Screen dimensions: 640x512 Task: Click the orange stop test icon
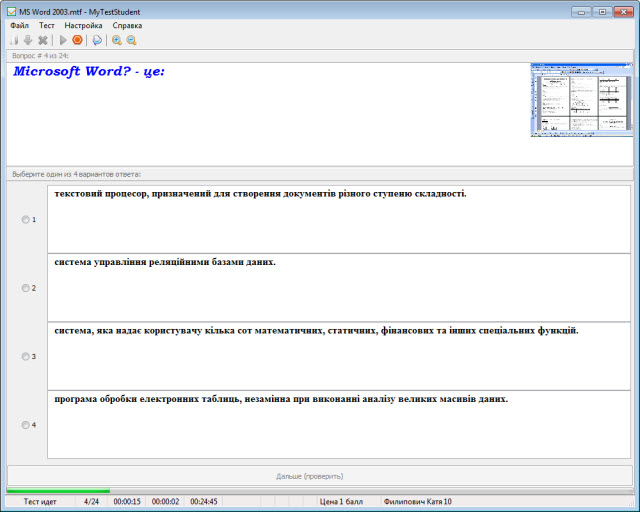(x=77, y=40)
